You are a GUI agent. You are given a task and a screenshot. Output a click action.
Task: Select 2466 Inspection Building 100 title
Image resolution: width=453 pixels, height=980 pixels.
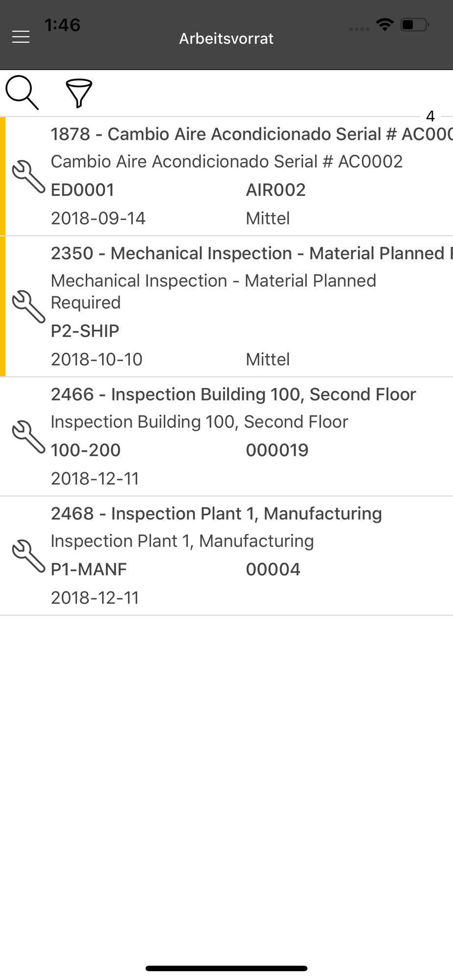(x=233, y=394)
